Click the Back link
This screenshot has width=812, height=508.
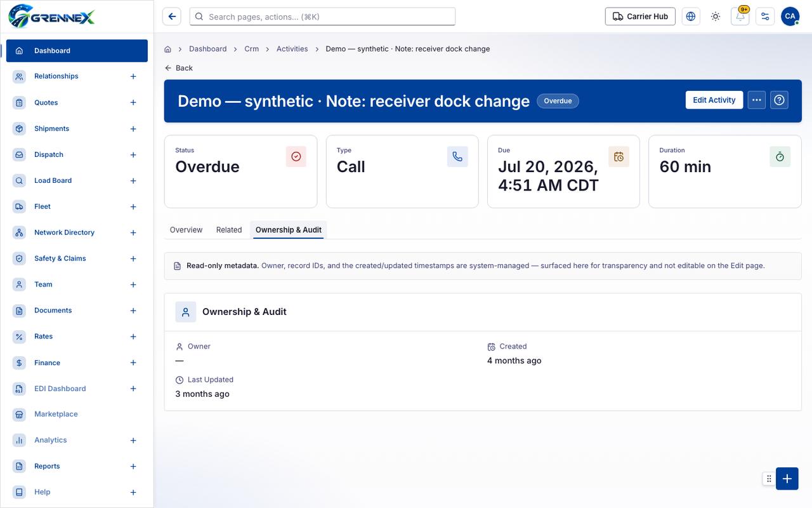click(179, 68)
